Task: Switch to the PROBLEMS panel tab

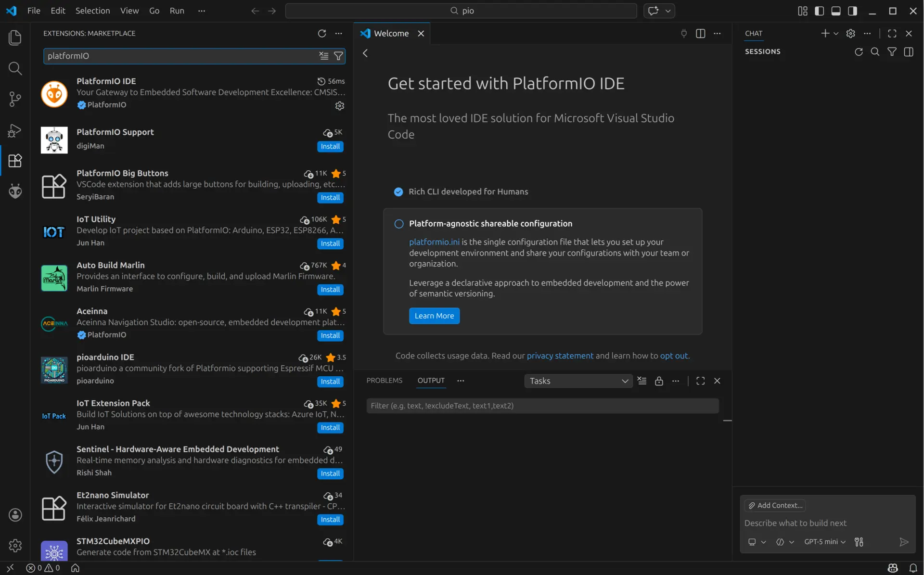Action: pyautogui.click(x=384, y=380)
